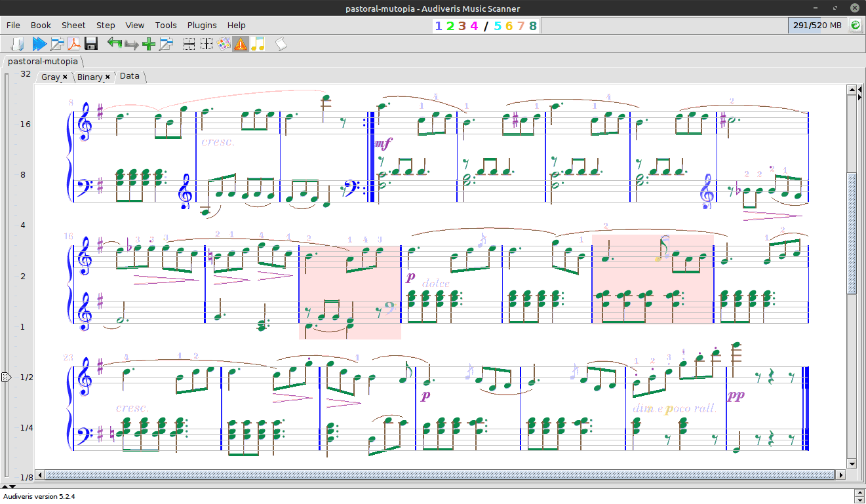Toggle the yellow music notes display
The width and height of the screenshot is (866, 504).
tap(258, 44)
